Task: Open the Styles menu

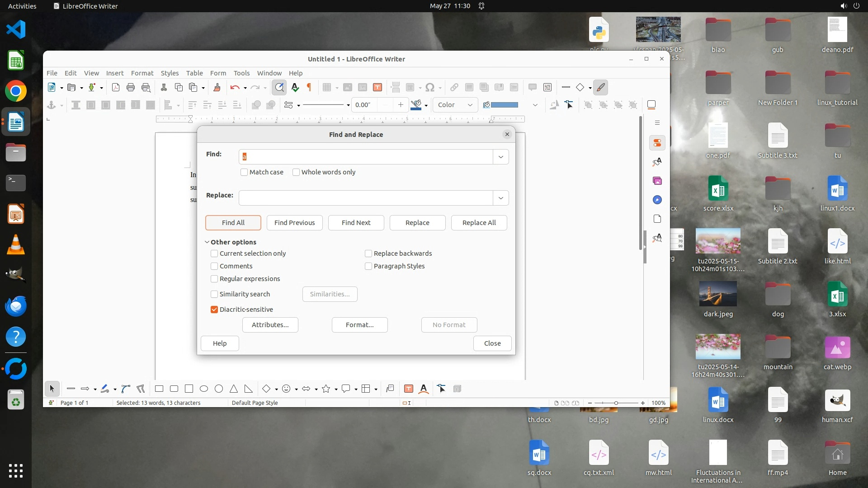Action: click(x=170, y=73)
